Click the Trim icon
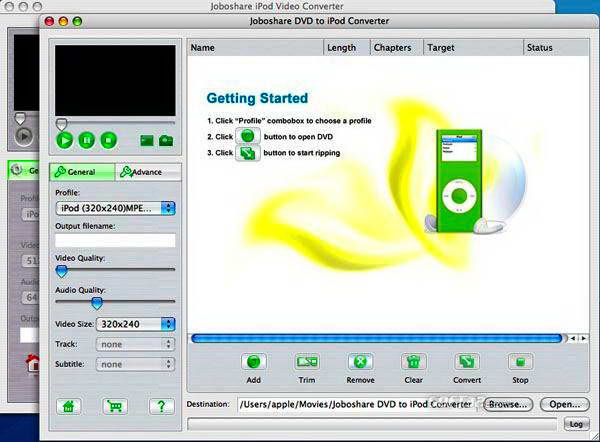Image resolution: width=600 pixels, height=442 pixels. coord(307,362)
